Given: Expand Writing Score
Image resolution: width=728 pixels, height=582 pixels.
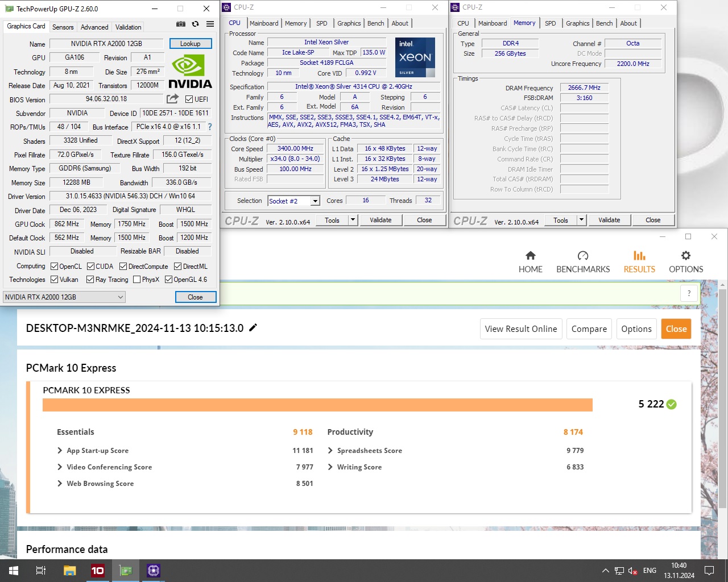Looking at the screenshot, I should [330, 467].
